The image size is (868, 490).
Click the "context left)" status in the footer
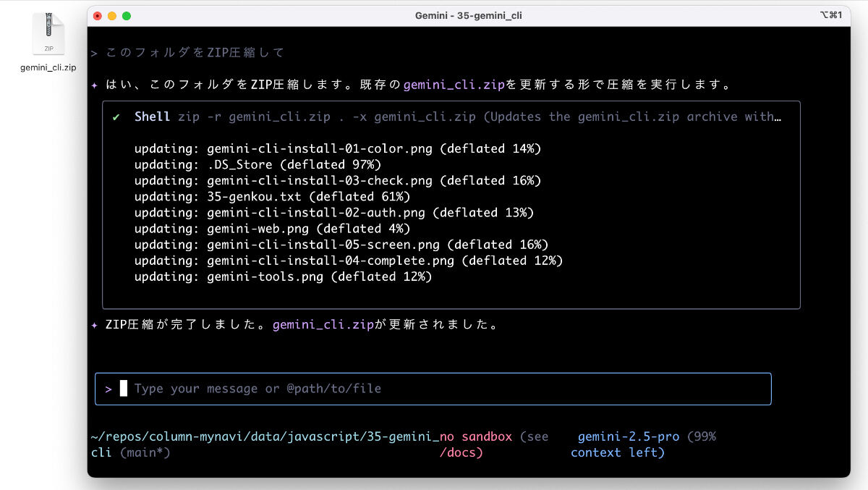coord(618,453)
